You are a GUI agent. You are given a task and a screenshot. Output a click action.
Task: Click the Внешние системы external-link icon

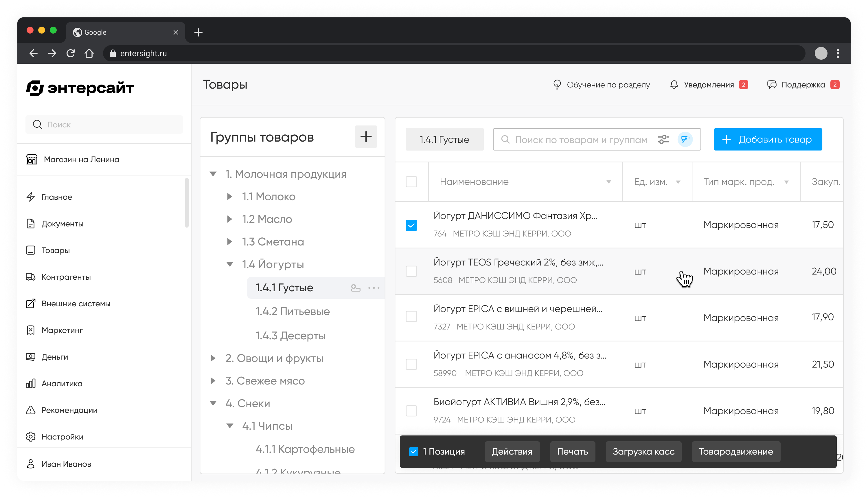pos(31,304)
